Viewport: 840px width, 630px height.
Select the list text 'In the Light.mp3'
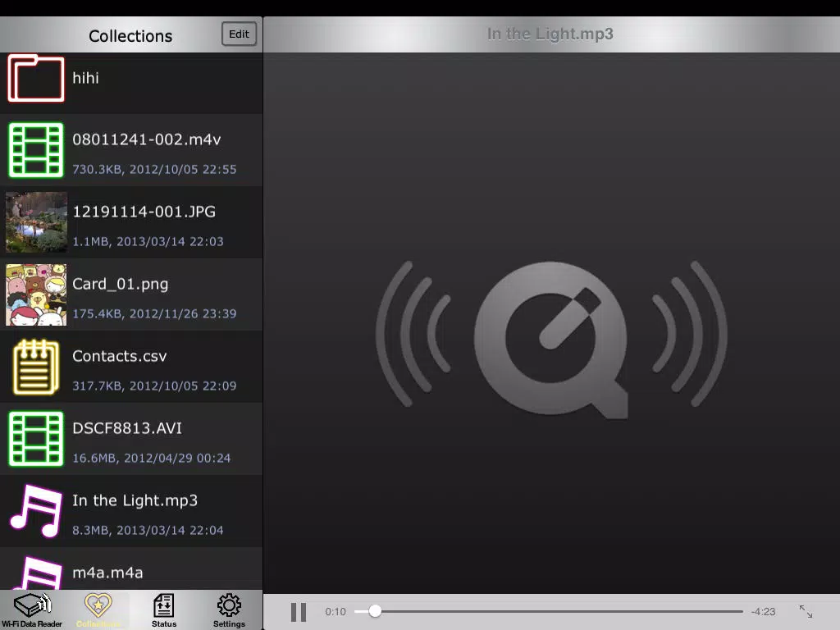[x=135, y=500]
